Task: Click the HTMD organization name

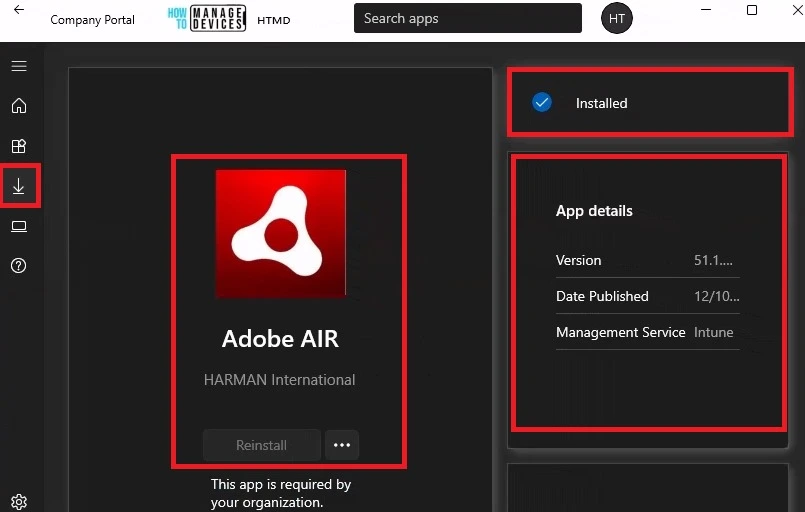Action: tap(274, 20)
